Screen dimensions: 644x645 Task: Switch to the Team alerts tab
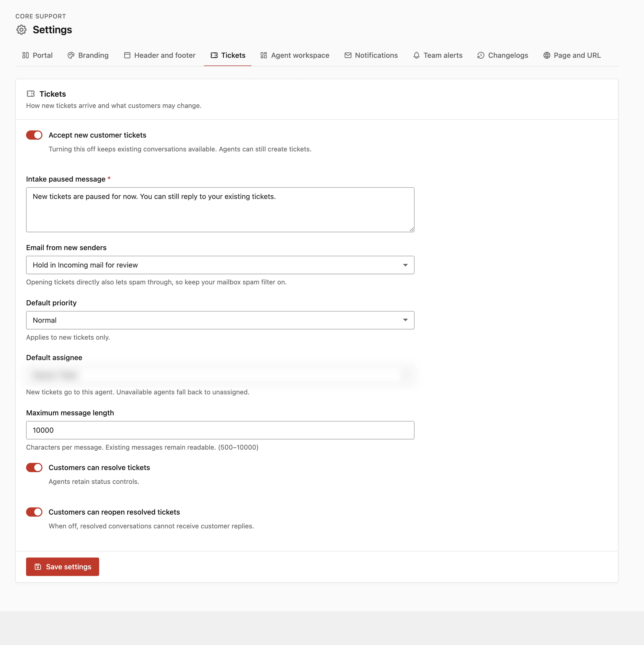(438, 55)
